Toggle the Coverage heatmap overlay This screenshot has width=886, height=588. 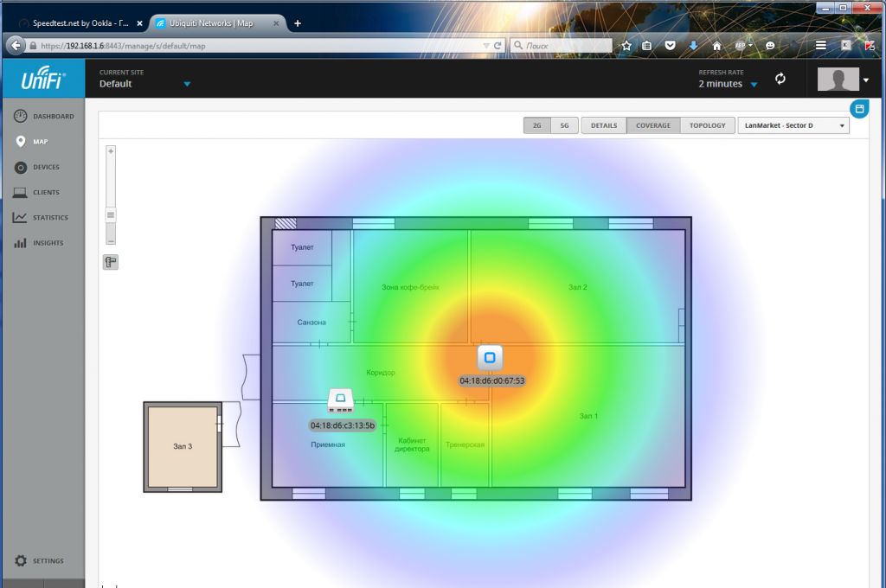coord(652,125)
